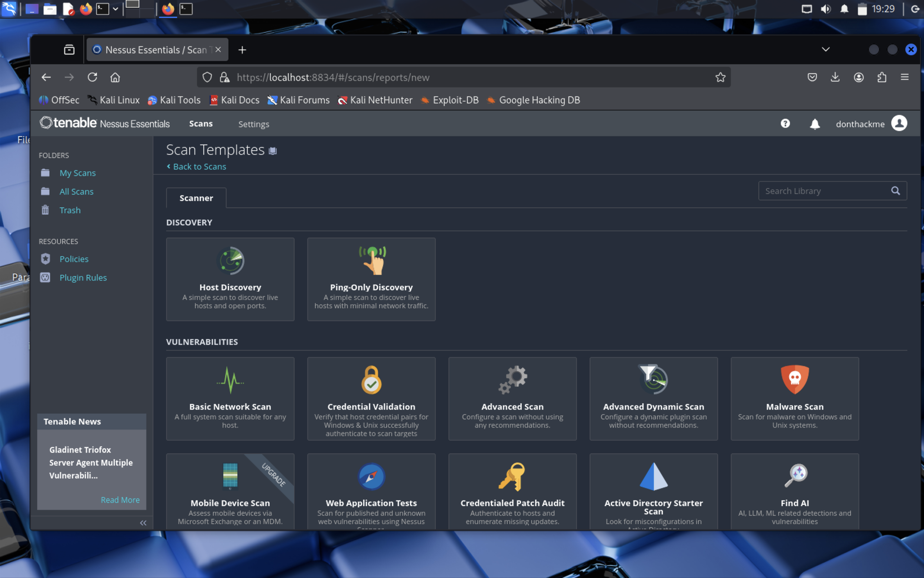Open the Nessus help menu icon
Viewport: 924px width, 578px height.
pyautogui.click(x=785, y=124)
